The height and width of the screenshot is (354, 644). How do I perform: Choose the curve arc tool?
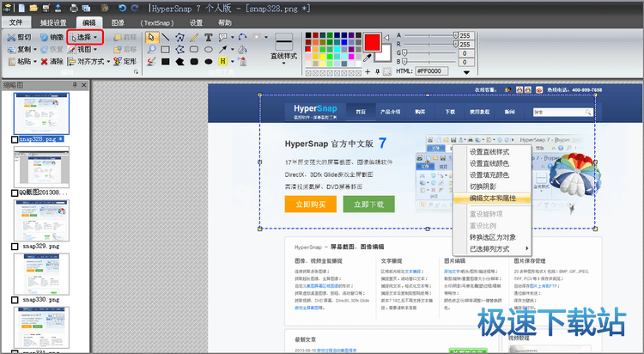point(243,38)
